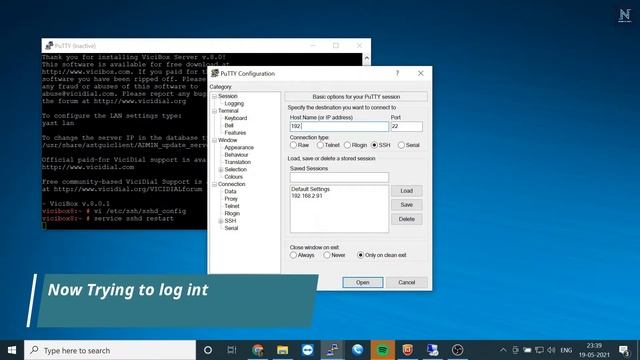The image size is (640, 360).
Task: Select the Raw connection type
Action: pos(293,145)
